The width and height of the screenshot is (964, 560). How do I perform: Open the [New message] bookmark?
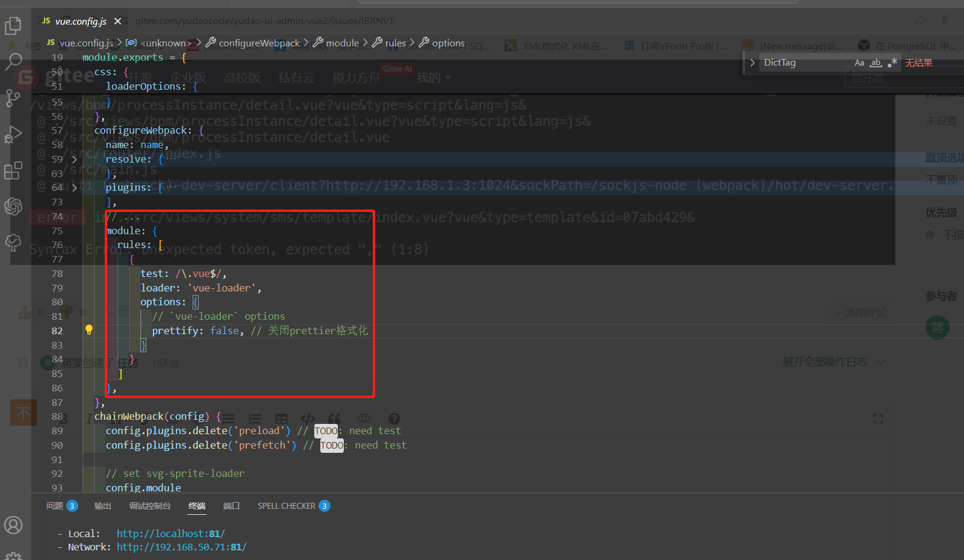point(793,46)
